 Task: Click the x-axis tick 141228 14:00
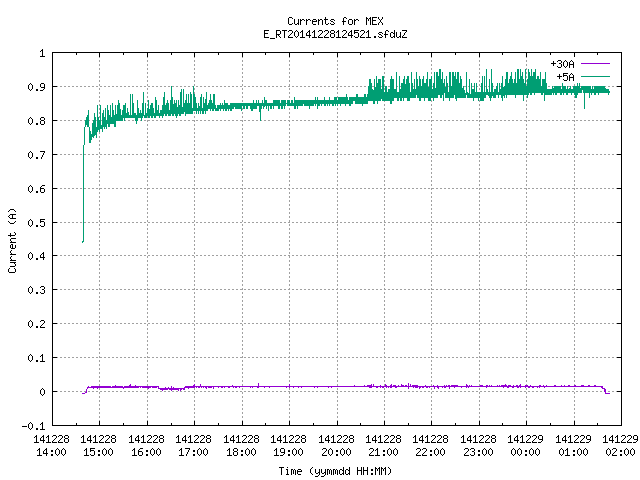pos(51,445)
